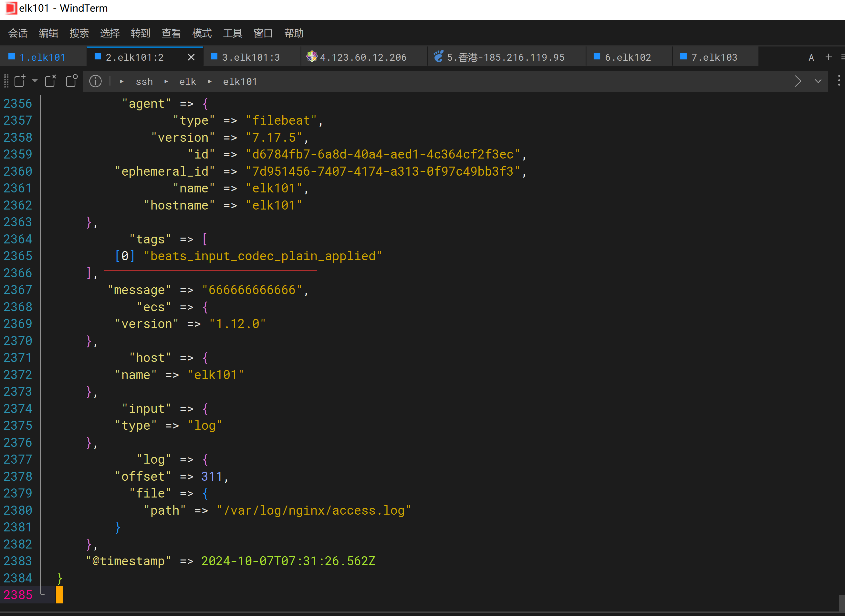Click line number 2385

click(x=18, y=595)
